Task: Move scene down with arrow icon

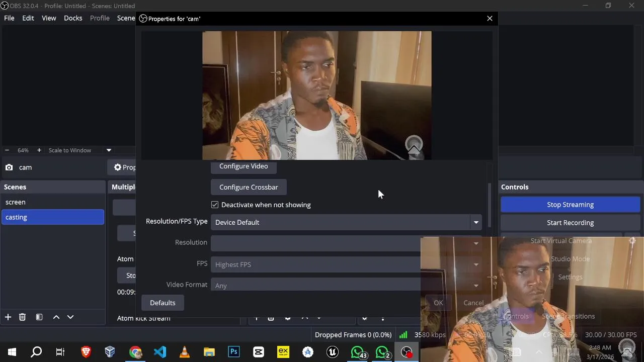Action: tap(70, 317)
